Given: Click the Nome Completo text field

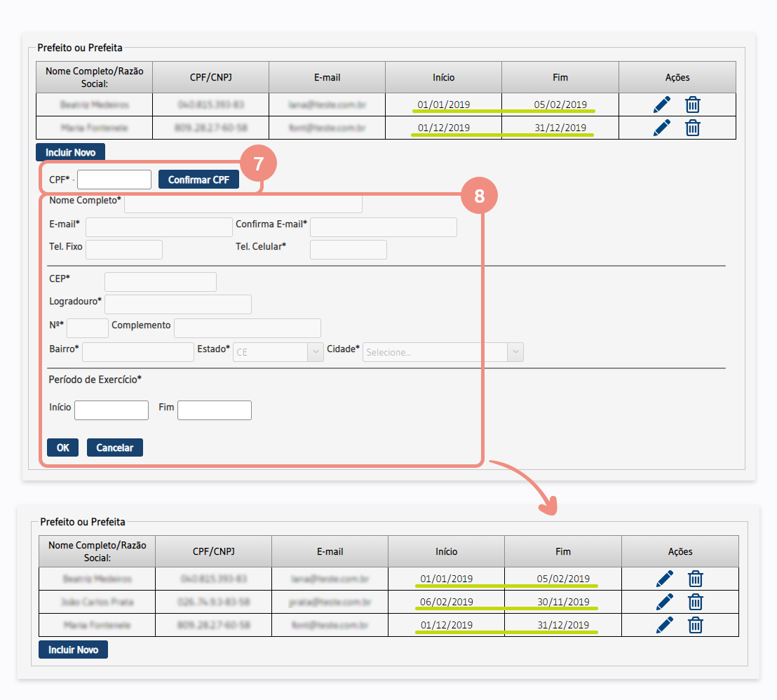Looking at the screenshot, I should (x=243, y=203).
